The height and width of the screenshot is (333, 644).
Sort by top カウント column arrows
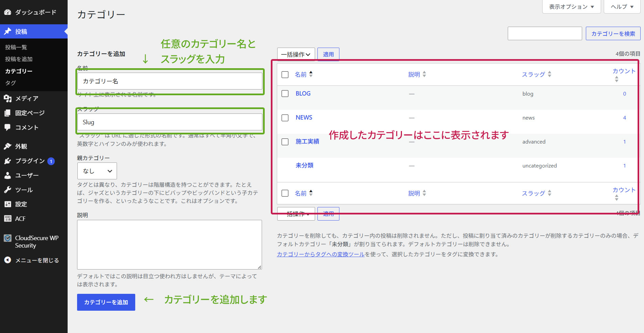(x=617, y=79)
